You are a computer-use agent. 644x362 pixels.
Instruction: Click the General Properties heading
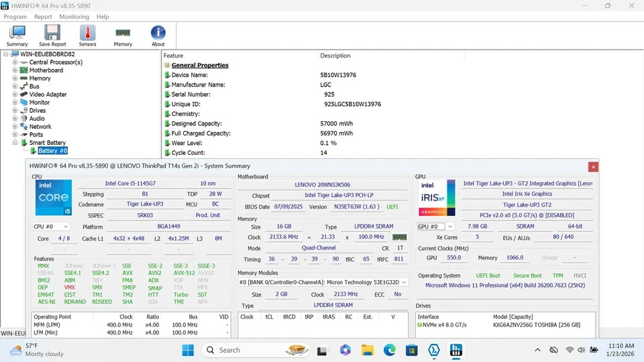(x=200, y=65)
